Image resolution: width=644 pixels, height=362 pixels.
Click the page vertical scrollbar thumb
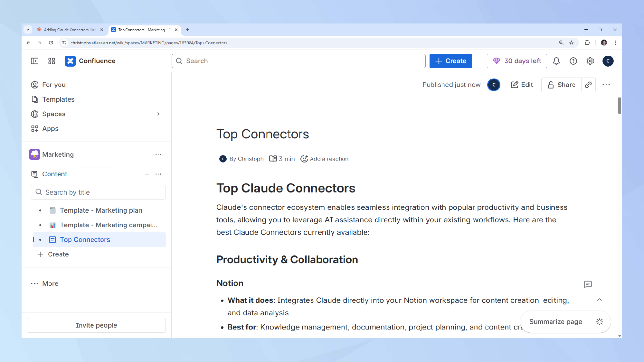click(x=619, y=106)
